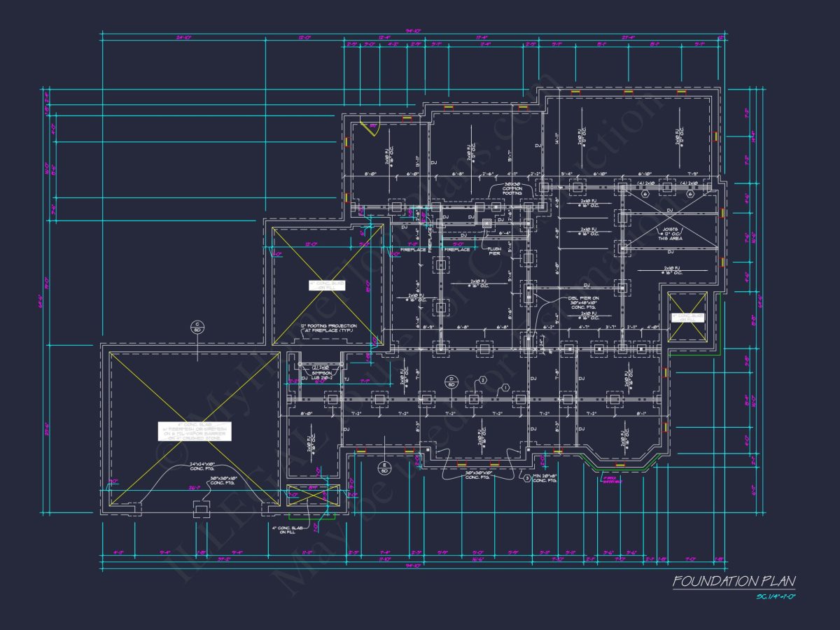Select the hatched flush pier square
This screenshot has width=840, height=630.
point(487,223)
